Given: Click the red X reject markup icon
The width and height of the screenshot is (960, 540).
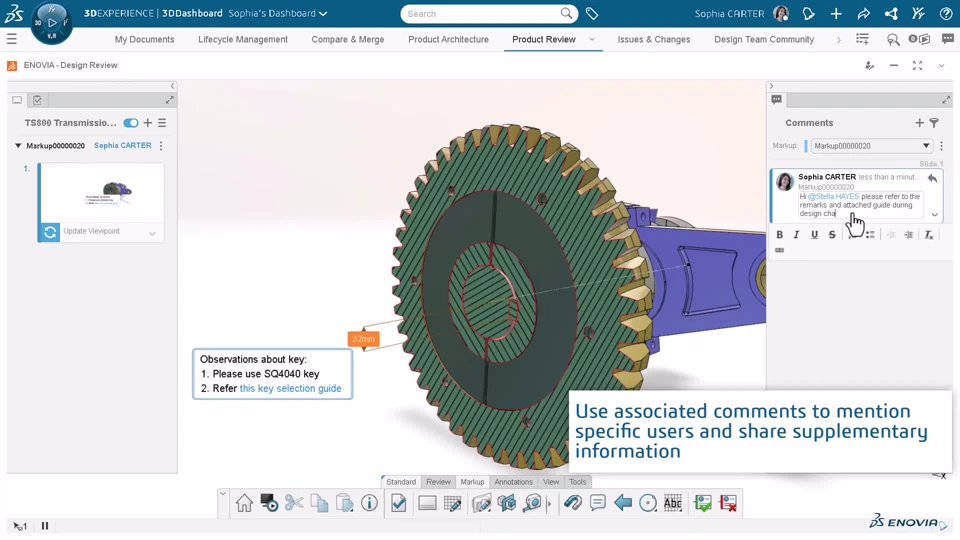Looking at the screenshot, I should click(728, 503).
